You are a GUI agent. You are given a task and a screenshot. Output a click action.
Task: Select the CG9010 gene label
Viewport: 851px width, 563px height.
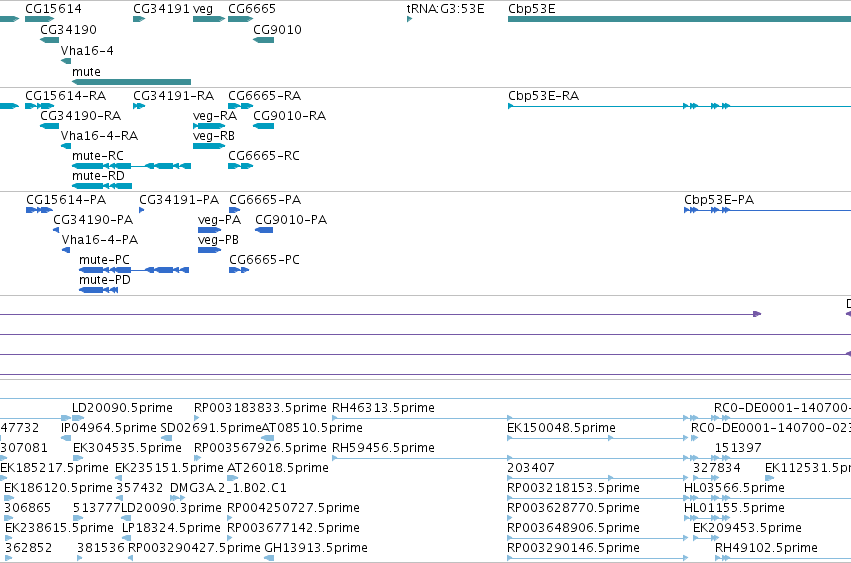click(277, 29)
